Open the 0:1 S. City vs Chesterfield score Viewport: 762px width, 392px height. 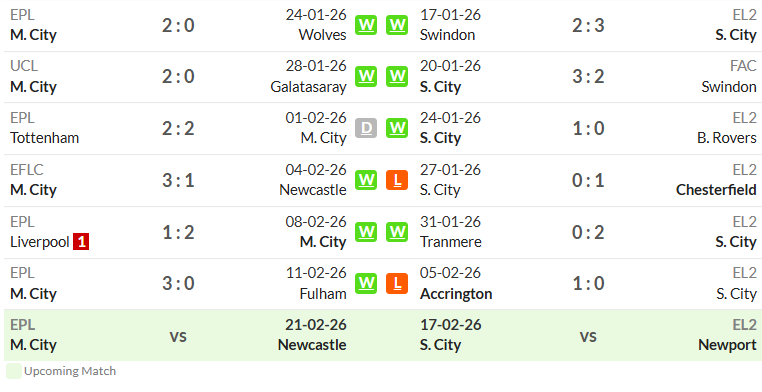click(588, 180)
